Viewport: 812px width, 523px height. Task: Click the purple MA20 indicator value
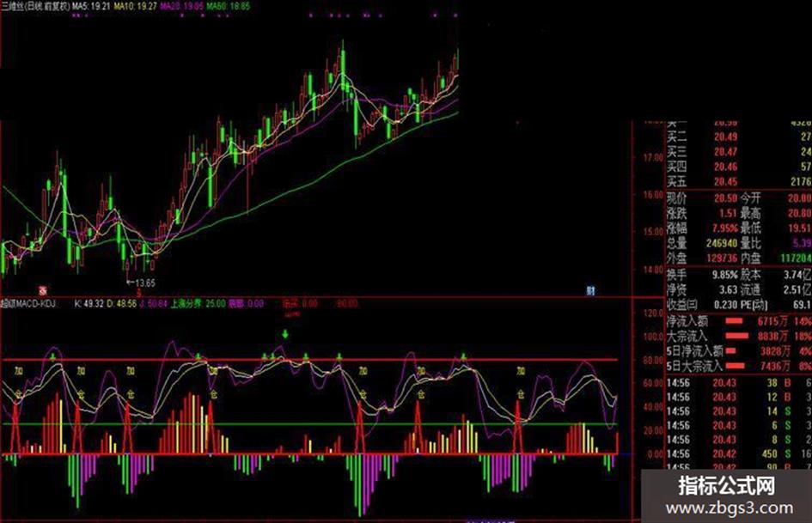pos(182,6)
